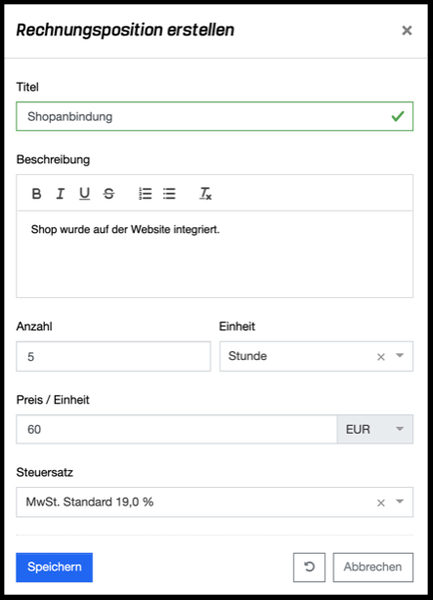The image size is (433, 600).
Task: Insert a bulleted list in description
Action: (x=169, y=194)
